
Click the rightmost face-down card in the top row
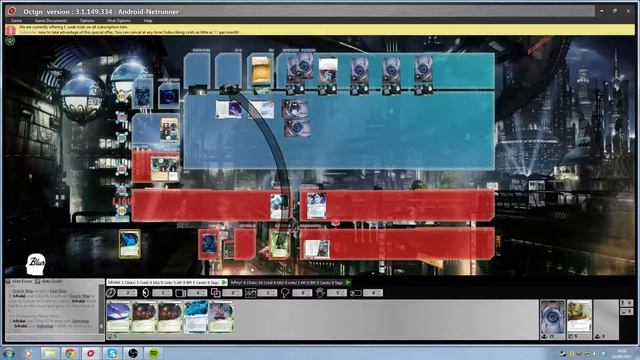tap(423, 69)
